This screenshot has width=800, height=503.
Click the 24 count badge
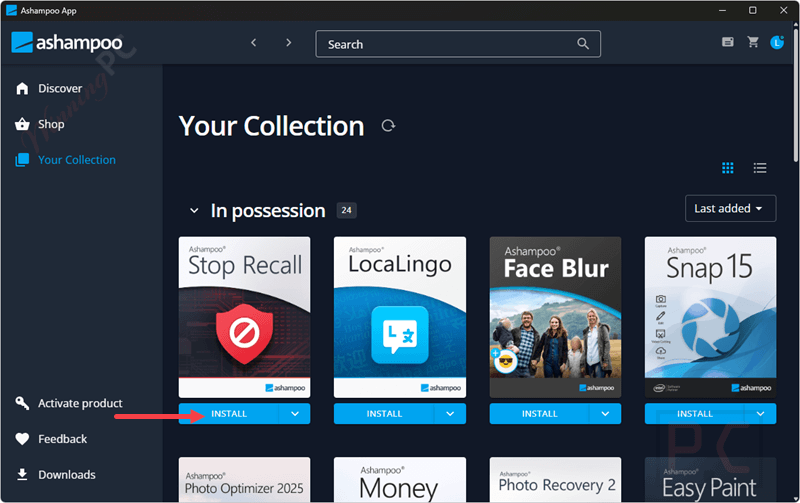coord(346,210)
